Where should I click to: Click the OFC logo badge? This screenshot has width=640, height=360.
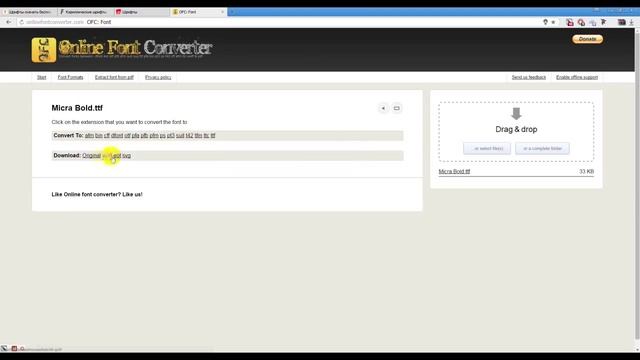pyautogui.click(x=44, y=50)
